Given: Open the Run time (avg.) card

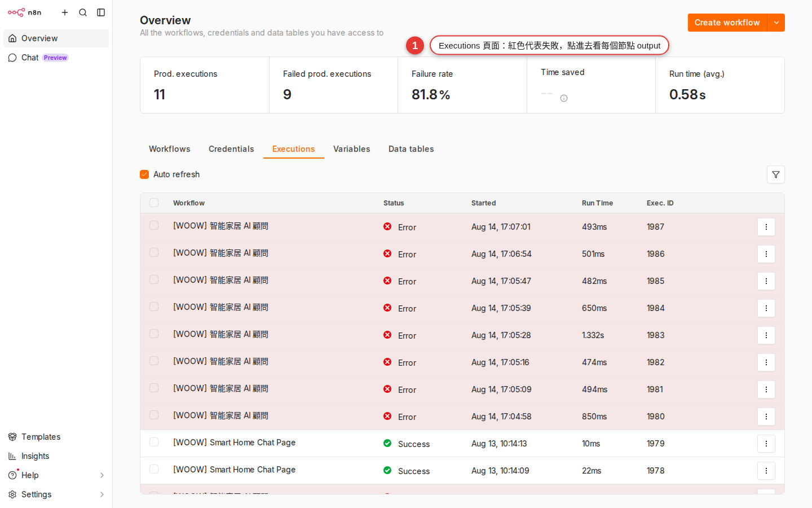Looking at the screenshot, I should click(720, 85).
